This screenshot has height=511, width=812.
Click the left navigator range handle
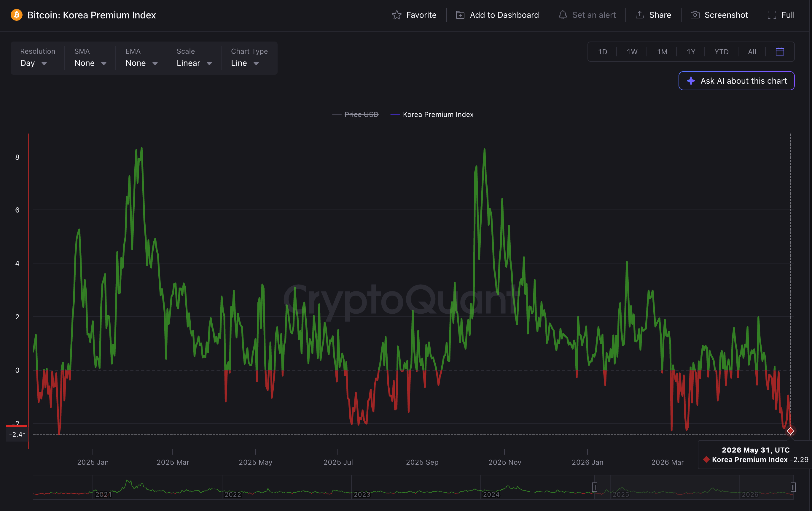[595, 487]
